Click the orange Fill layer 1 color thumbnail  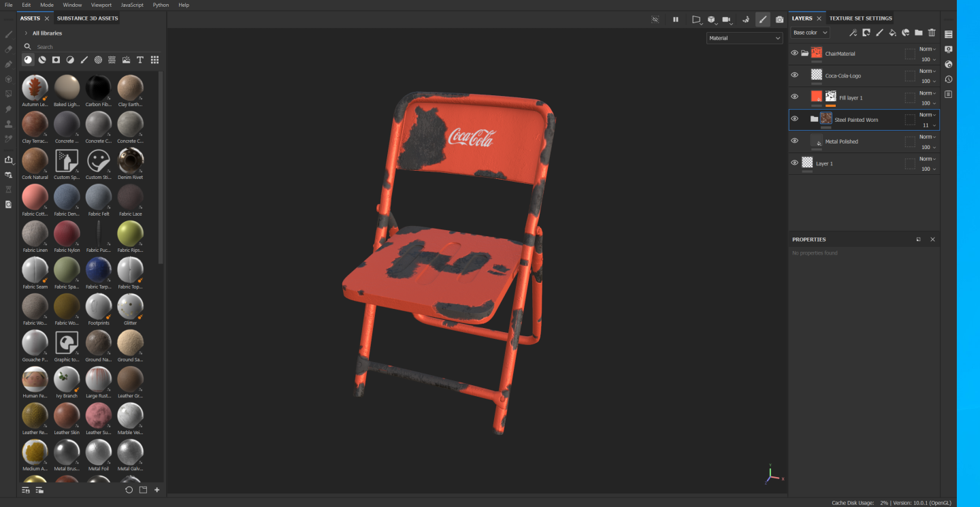pos(817,97)
